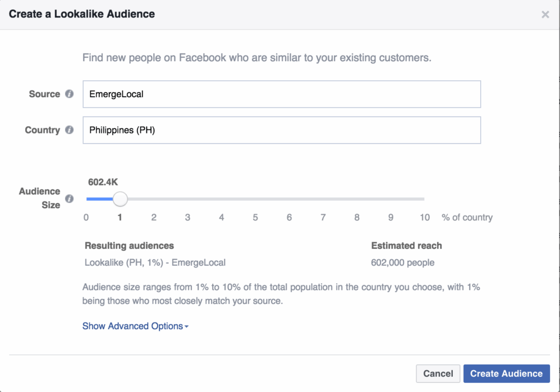Click the 0 label on the audience scale
The height and width of the screenshot is (392, 560).
click(x=86, y=218)
